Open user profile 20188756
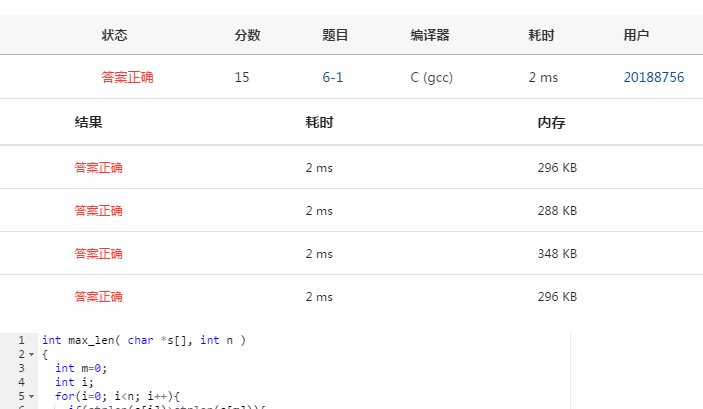Image resolution: width=703 pixels, height=409 pixels. tap(654, 77)
